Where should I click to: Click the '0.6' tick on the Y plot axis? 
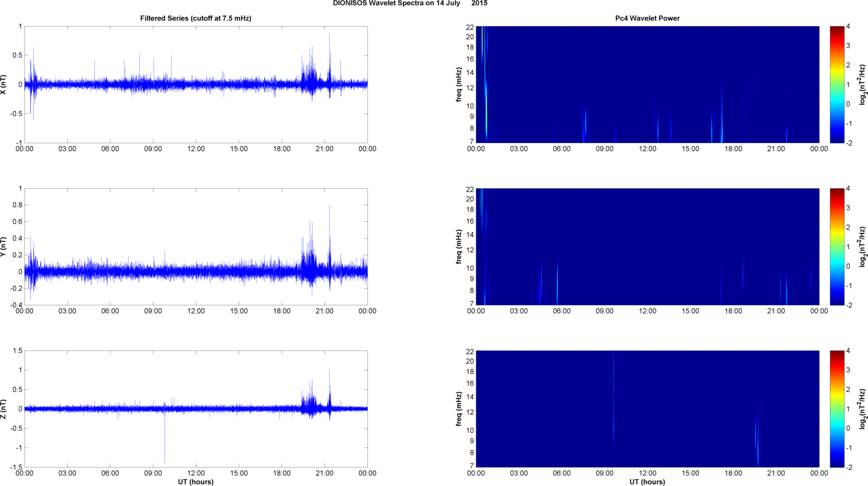click(x=18, y=222)
